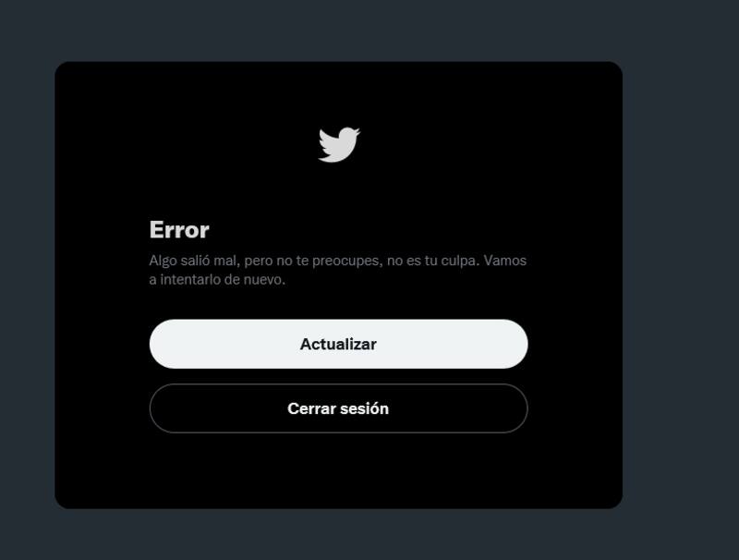Activate the dark Cerrar sesión pill button

(338, 408)
